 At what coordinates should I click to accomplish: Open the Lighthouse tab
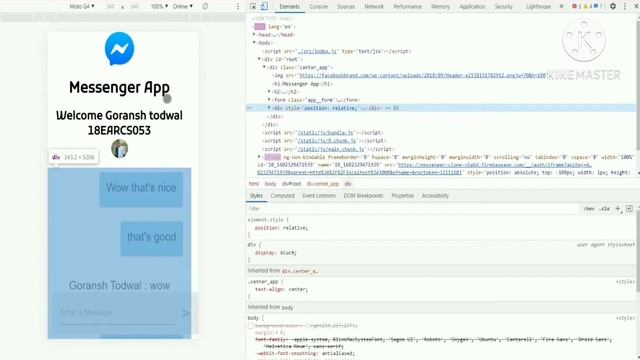tap(538, 7)
